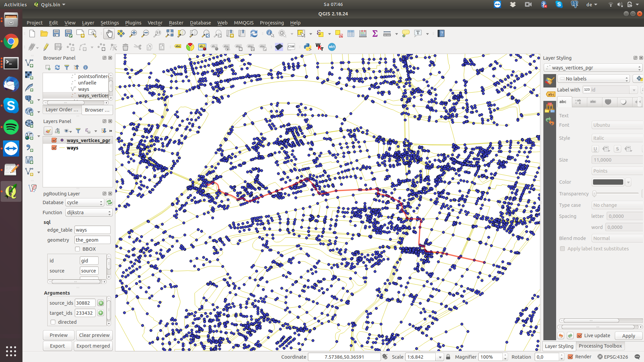Switch to the Layer Order tab

click(62, 110)
